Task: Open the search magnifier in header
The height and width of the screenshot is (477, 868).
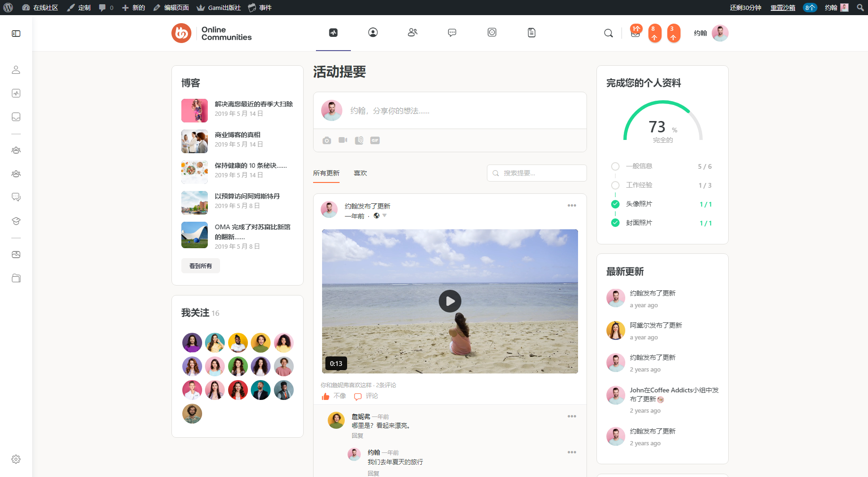Action: [608, 33]
